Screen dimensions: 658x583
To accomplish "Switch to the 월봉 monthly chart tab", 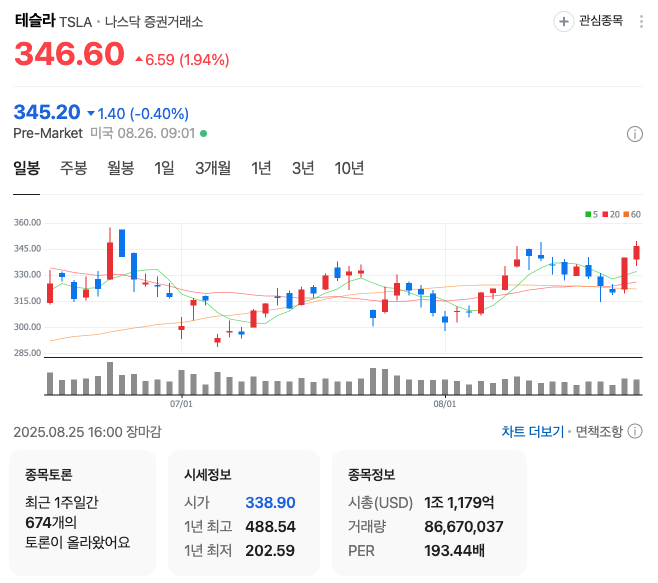I will pos(121,168).
